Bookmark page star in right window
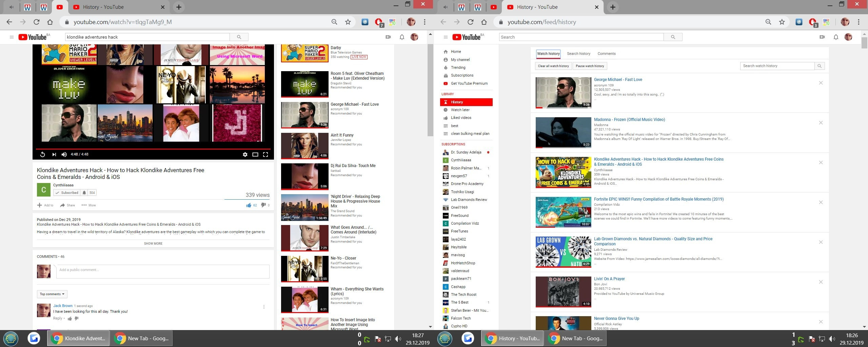Viewport: 868px width, 347px height. click(782, 22)
